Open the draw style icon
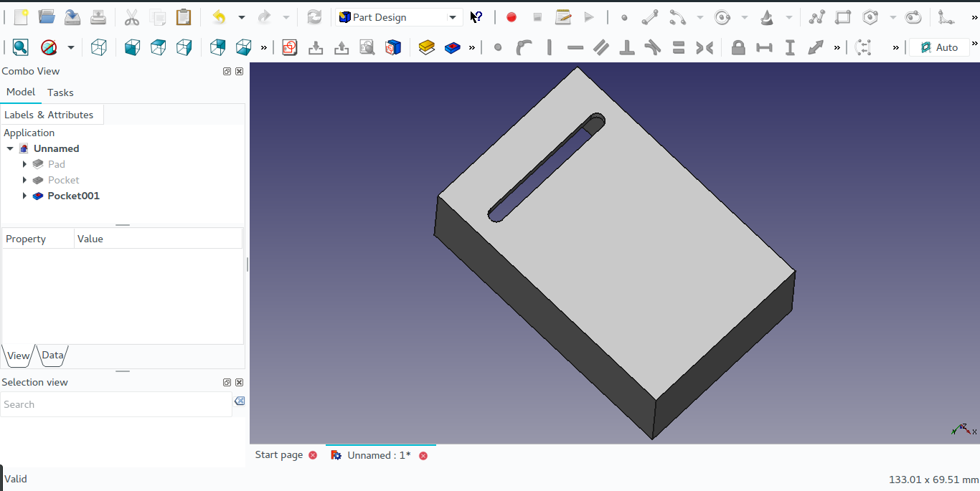The height and width of the screenshot is (491, 980). pos(49,47)
